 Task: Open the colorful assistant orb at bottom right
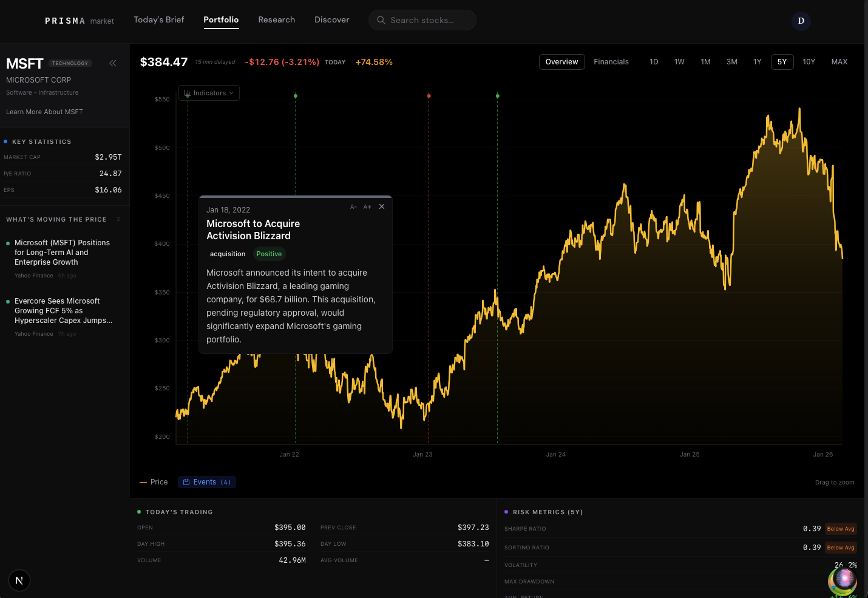843,581
